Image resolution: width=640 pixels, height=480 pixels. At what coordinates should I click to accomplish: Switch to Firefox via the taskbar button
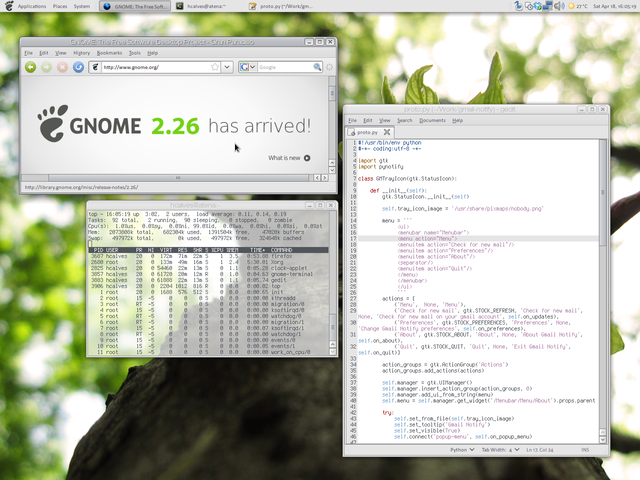coord(135,6)
